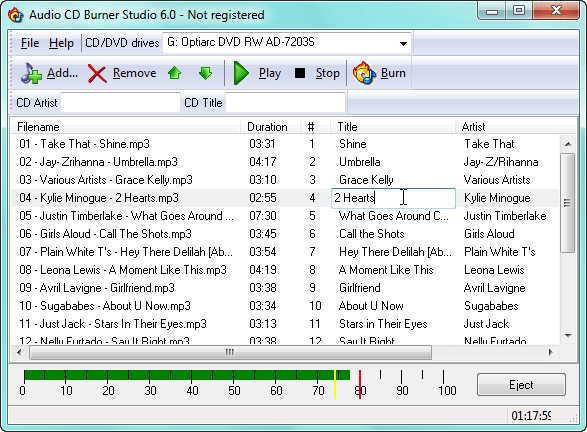Expand the CD/DVD drives dropdown
The width and height of the screenshot is (587, 432).
[x=403, y=43]
